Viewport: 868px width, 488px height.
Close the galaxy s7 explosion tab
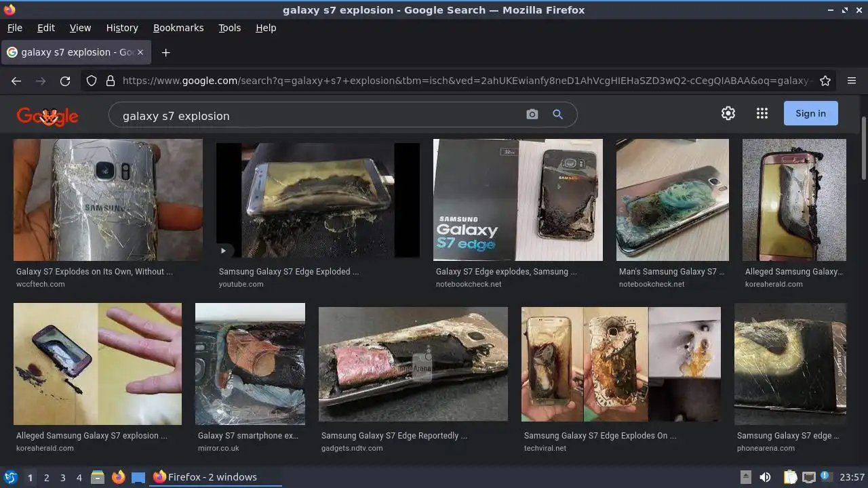140,52
